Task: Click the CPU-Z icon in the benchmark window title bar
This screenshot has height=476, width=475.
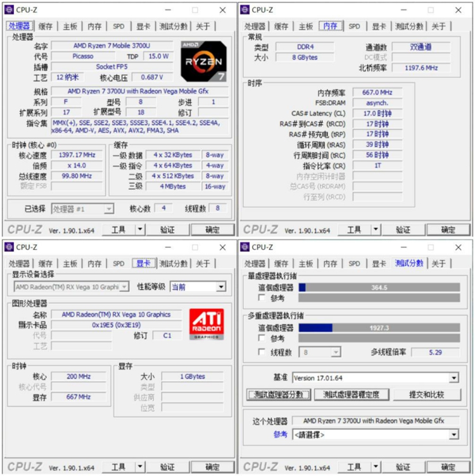Action: [x=245, y=247]
